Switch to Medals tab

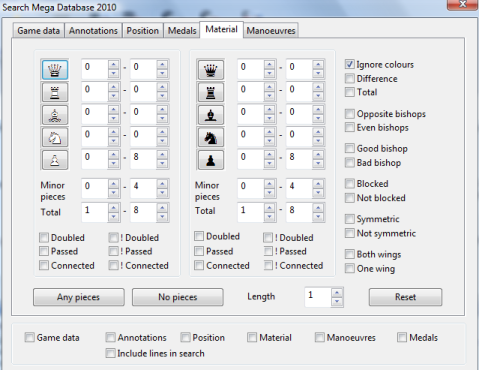pyautogui.click(x=182, y=31)
